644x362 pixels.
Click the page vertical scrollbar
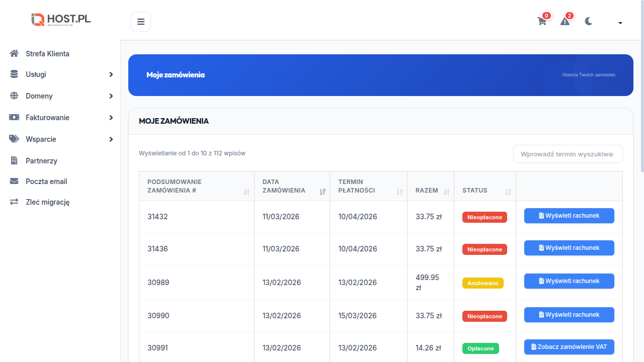tap(642, 85)
